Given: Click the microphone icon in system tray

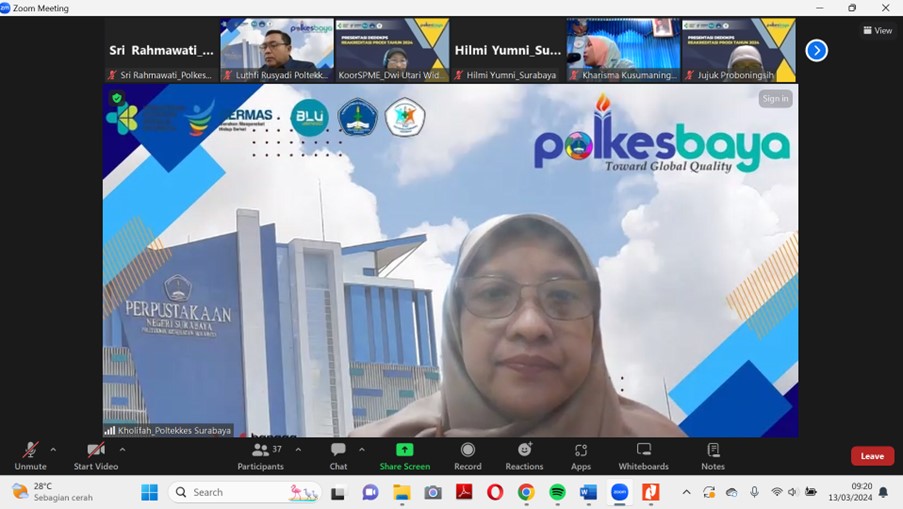Looking at the screenshot, I should coord(754,492).
